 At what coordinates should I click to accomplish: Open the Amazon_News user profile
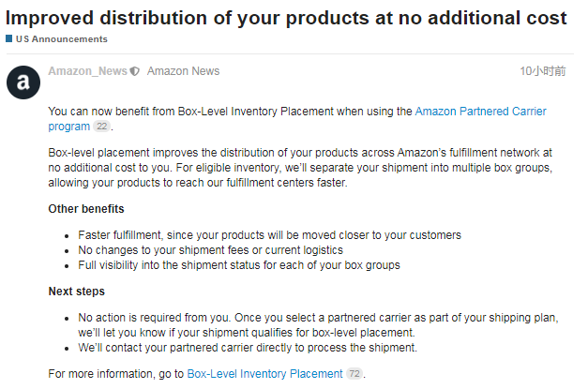[x=87, y=71]
